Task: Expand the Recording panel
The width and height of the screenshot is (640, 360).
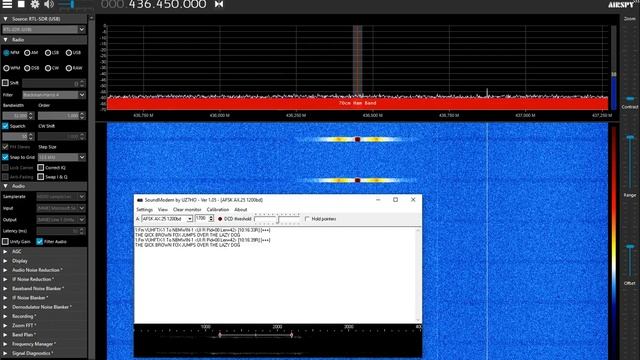Action: tap(5, 316)
